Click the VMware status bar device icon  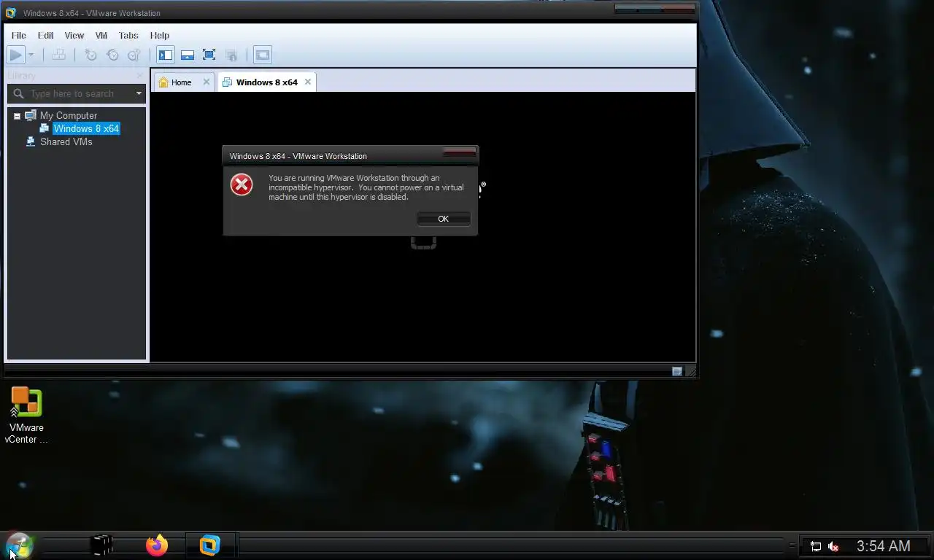pyautogui.click(x=677, y=371)
